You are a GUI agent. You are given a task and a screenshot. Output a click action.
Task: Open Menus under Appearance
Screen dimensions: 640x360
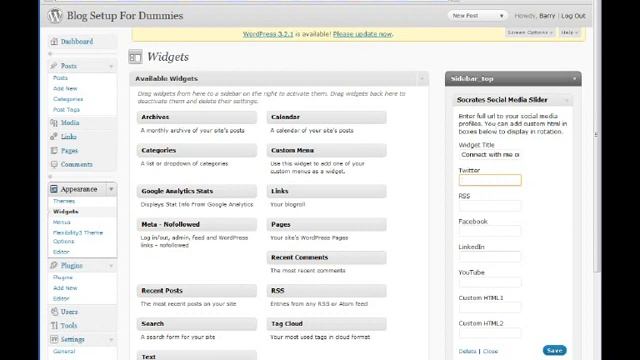tap(62, 222)
